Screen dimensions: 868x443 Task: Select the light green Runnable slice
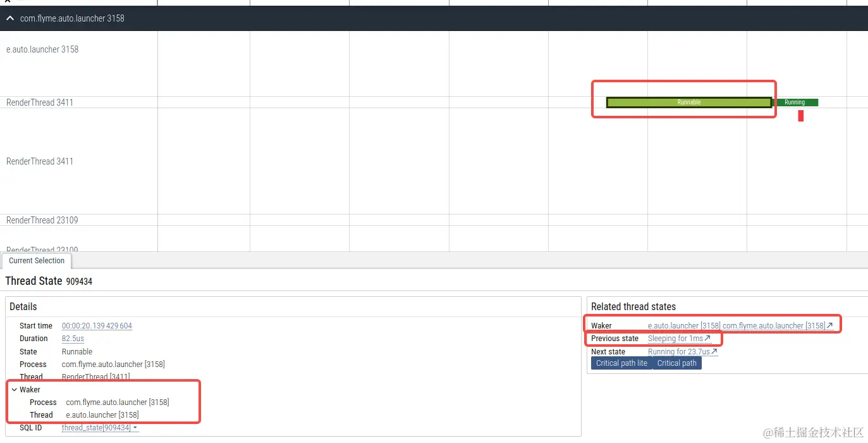point(689,103)
